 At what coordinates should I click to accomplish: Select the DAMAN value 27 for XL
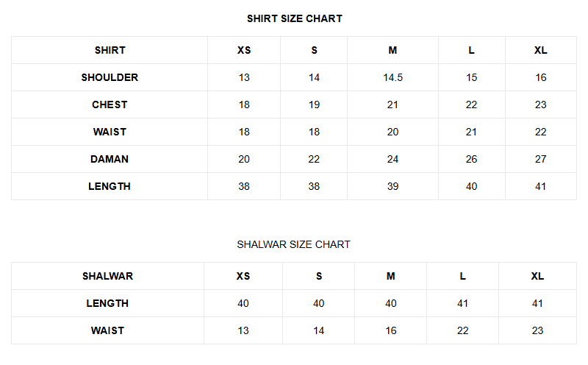click(541, 159)
